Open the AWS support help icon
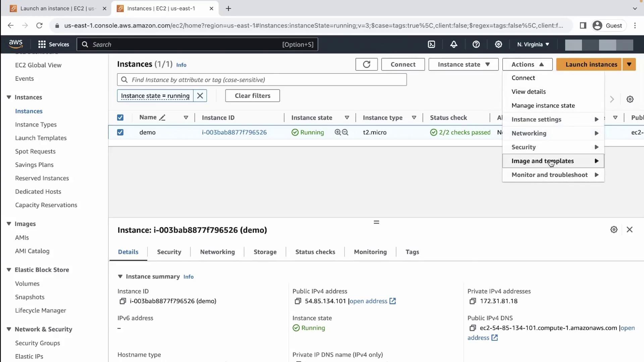Image resolution: width=644 pixels, height=362 pixels. (476, 44)
